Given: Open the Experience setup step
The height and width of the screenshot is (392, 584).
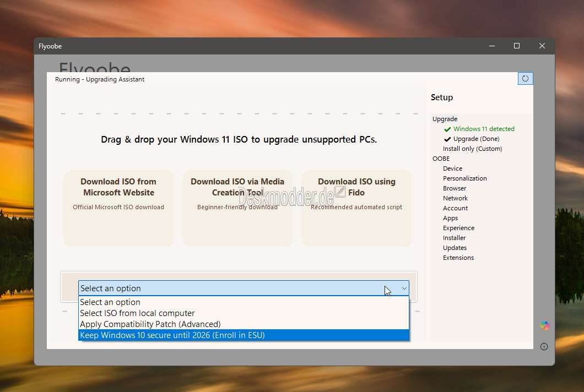Looking at the screenshot, I should [458, 228].
